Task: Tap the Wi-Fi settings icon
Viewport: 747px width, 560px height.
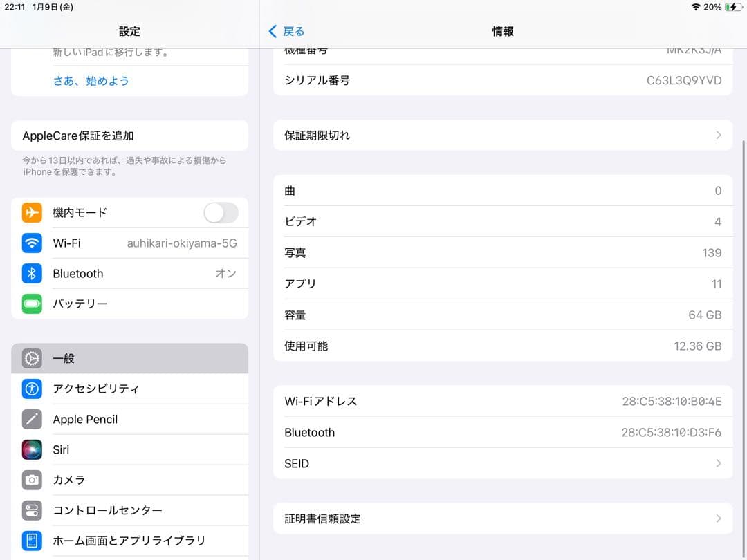Action: (32, 243)
